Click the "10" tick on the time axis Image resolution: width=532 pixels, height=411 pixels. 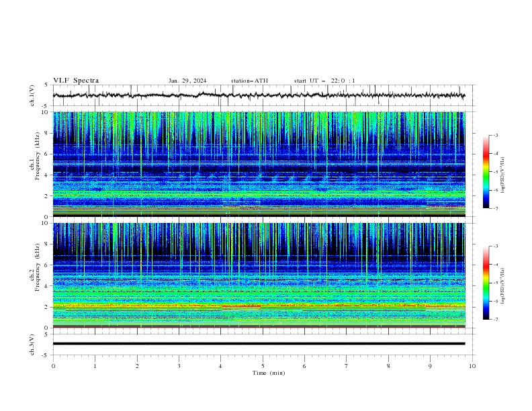[472, 366]
